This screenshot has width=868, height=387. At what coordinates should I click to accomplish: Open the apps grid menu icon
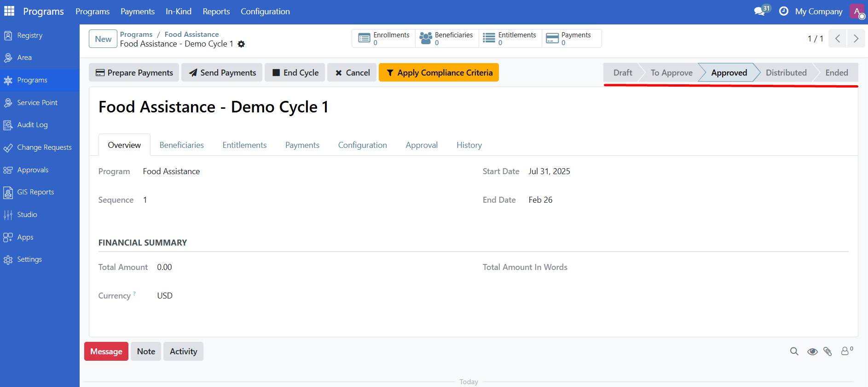(x=9, y=11)
